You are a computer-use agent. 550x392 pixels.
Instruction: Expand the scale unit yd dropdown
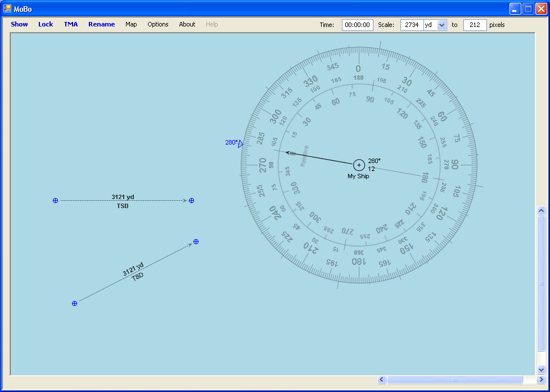(x=441, y=25)
